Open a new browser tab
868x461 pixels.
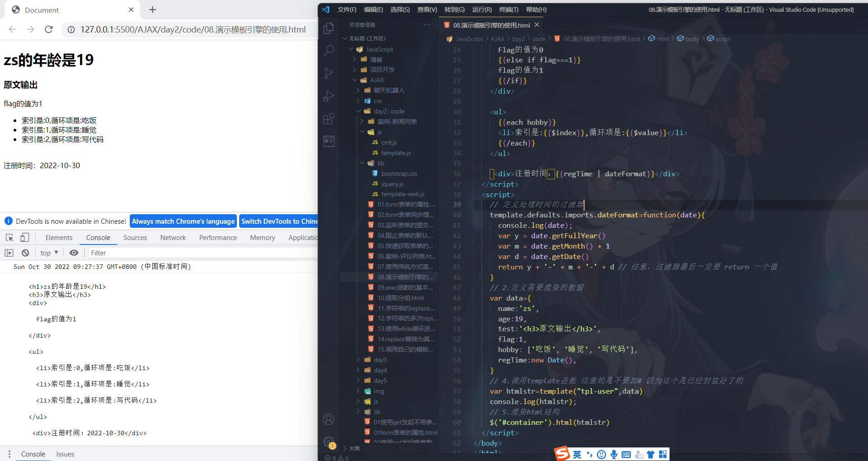pyautogui.click(x=152, y=9)
